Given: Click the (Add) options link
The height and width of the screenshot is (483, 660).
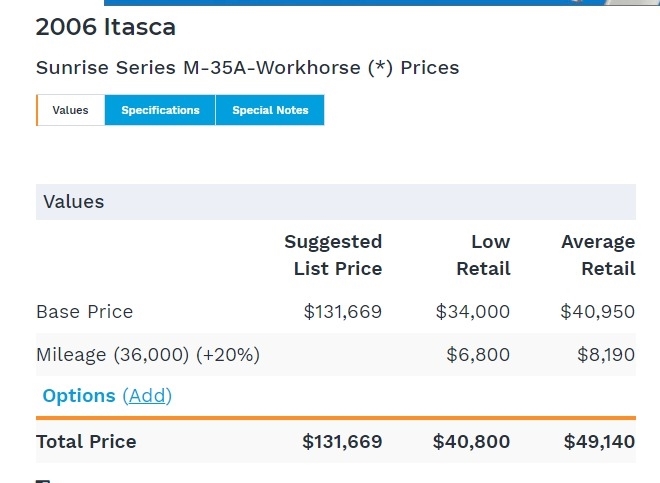Looking at the screenshot, I should 147,396.
